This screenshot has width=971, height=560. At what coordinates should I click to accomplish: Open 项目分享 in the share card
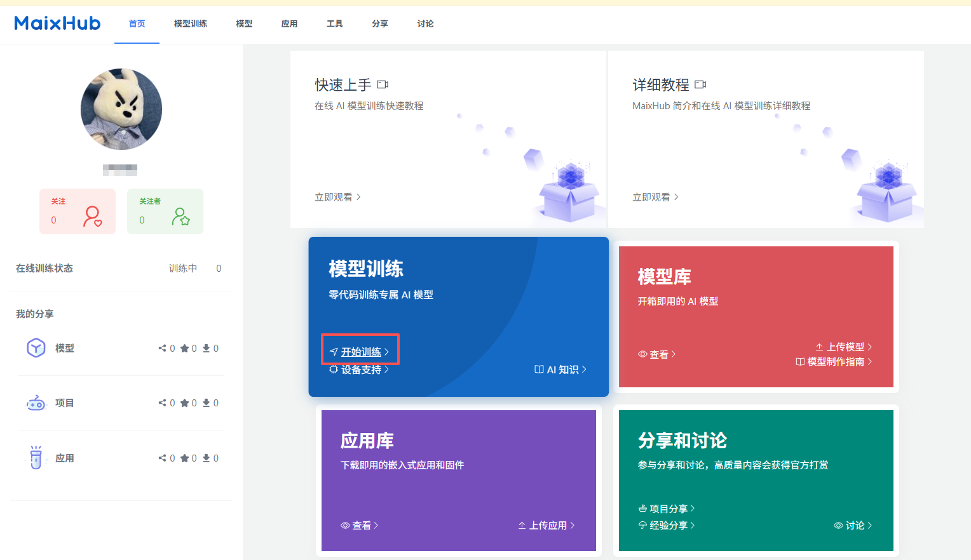point(667,509)
